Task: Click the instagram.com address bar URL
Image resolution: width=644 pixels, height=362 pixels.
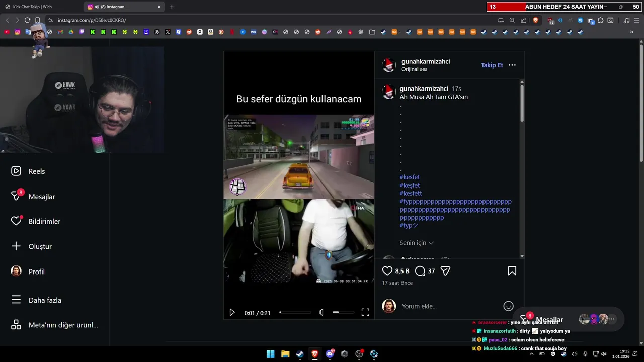Action: coord(92,20)
